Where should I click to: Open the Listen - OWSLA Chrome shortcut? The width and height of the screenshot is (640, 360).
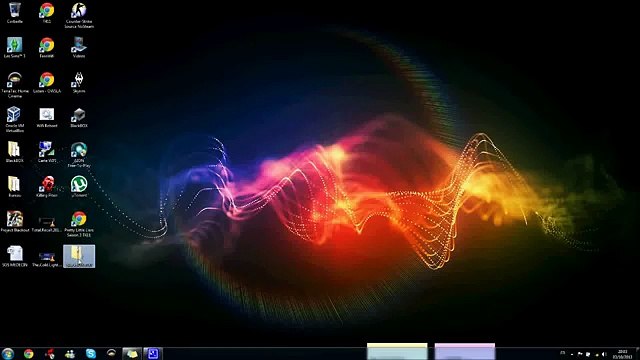47,82
